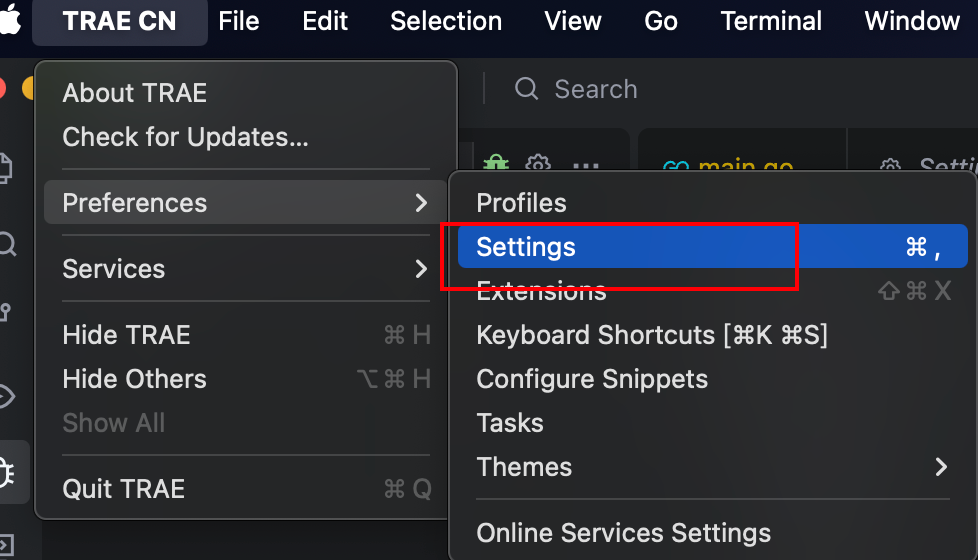Open the Search icon in activity bar
The image size is (978, 560).
(x=6, y=243)
